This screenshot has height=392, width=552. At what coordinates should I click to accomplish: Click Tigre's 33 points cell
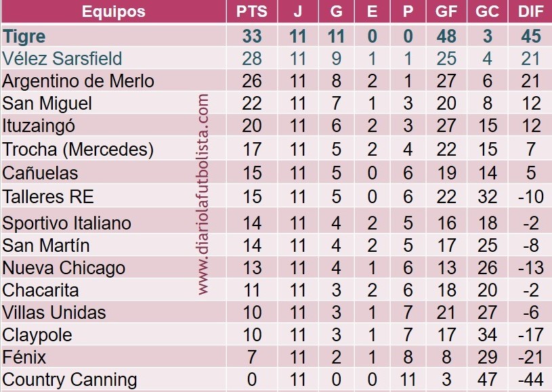(x=251, y=36)
